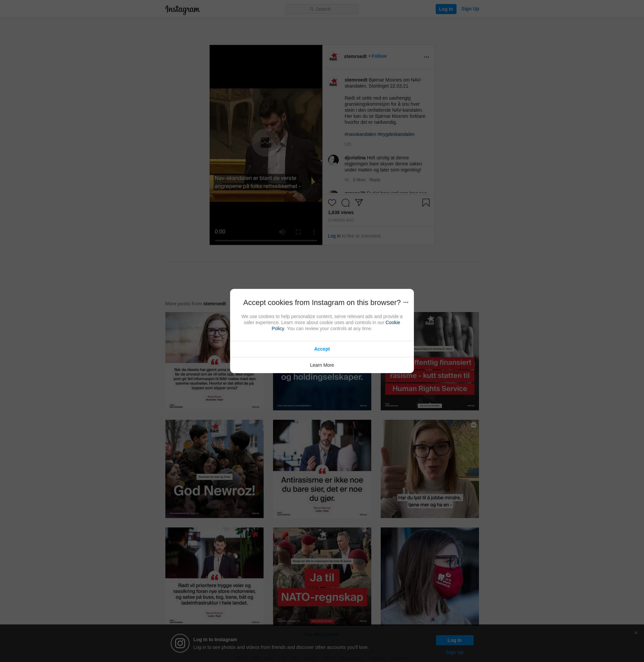Open the stemroedt profile picture in the post header

333,57
